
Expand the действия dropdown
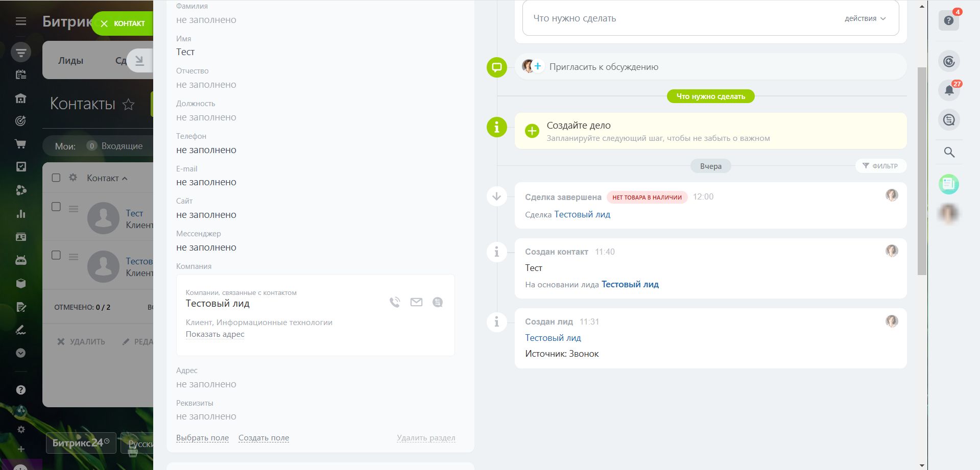pos(865,18)
